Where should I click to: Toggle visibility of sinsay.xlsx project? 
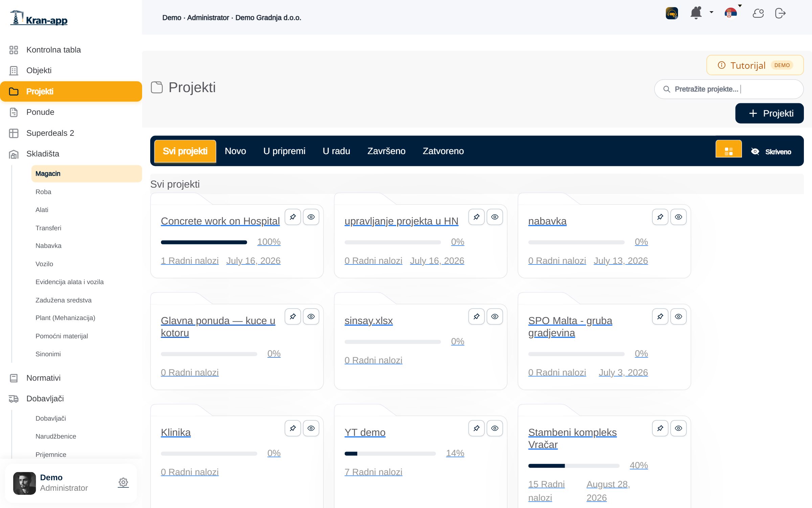[x=495, y=316]
